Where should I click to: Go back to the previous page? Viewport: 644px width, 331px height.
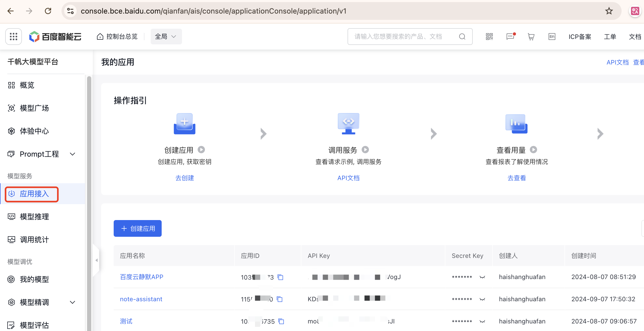(x=11, y=11)
